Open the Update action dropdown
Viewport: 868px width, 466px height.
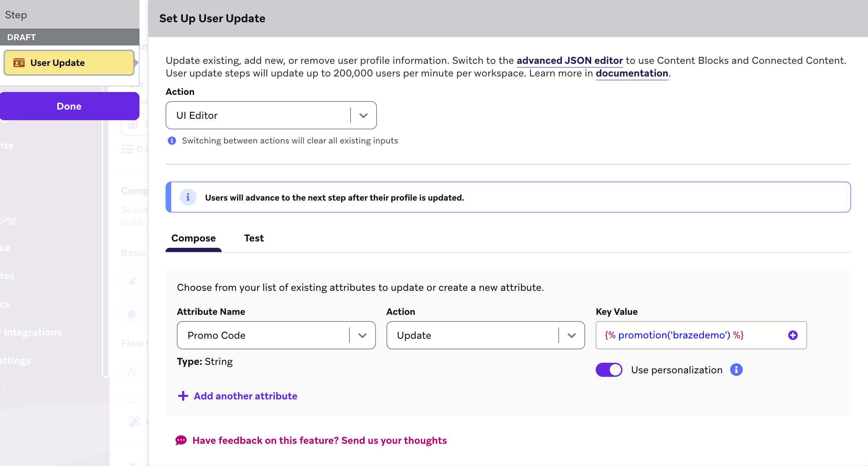click(571, 335)
